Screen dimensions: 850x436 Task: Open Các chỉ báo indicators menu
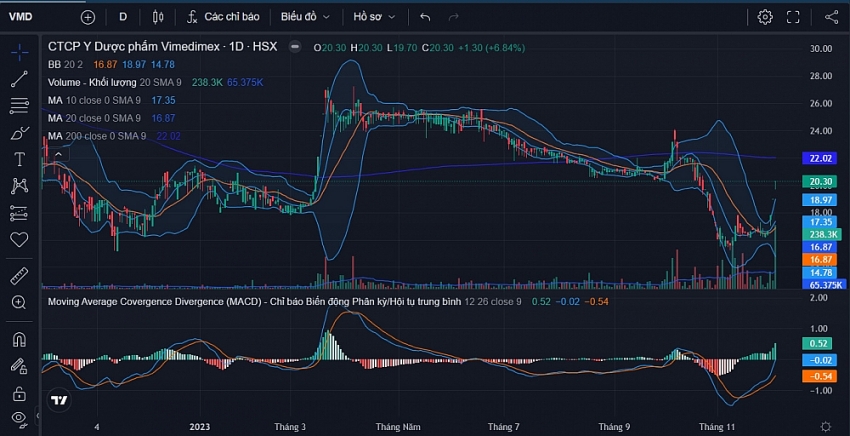[220, 17]
